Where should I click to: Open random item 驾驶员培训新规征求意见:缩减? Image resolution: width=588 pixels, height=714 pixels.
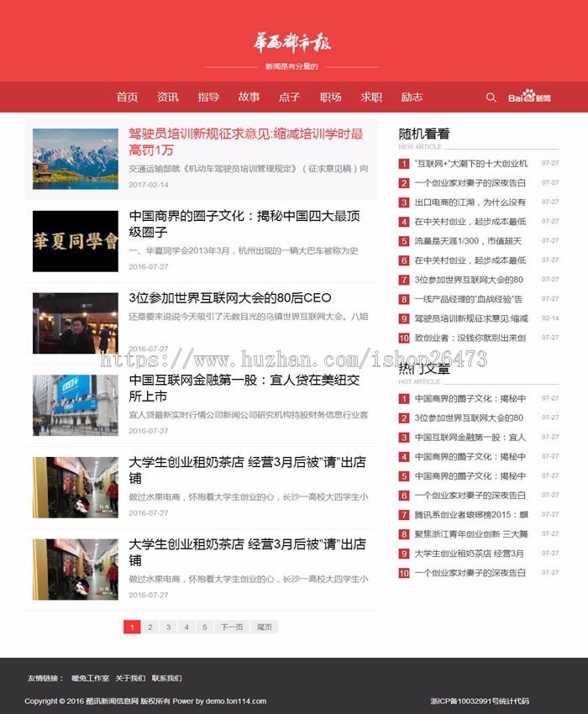tap(471, 318)
